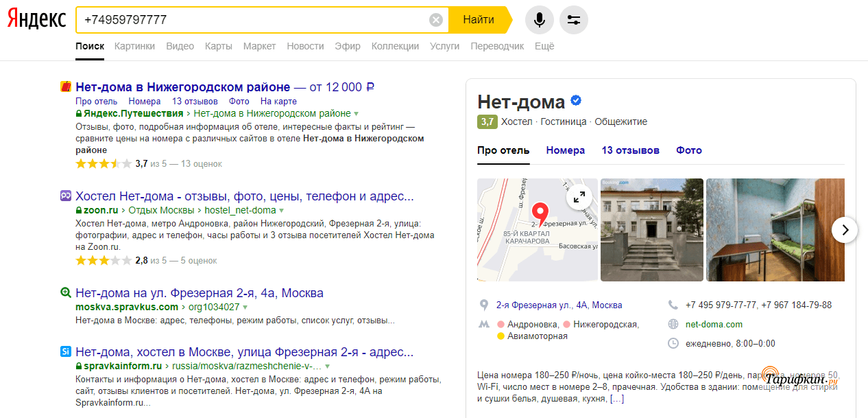Switch to the Картинки search tab

134,46
